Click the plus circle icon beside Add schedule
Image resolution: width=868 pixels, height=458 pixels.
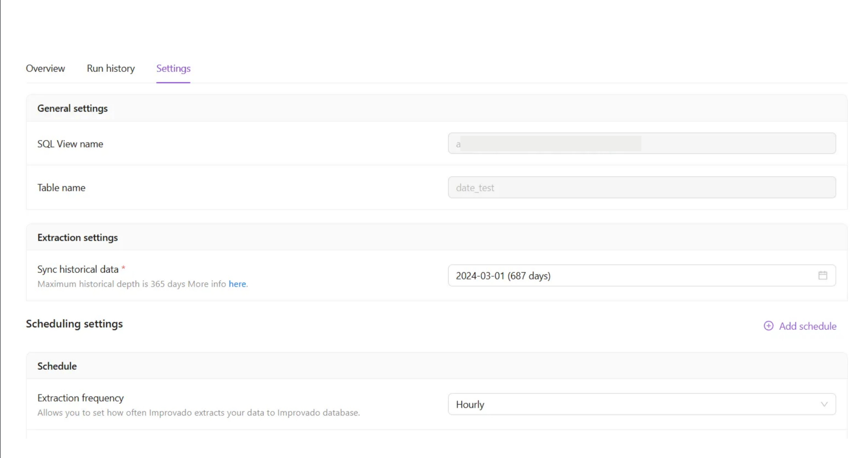pos(768,326)
